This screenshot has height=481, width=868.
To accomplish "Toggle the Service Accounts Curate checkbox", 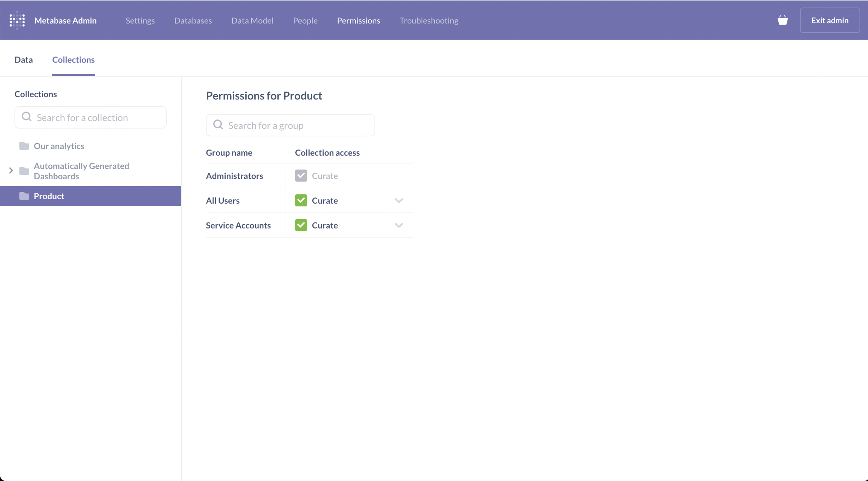I will (301, 225).
